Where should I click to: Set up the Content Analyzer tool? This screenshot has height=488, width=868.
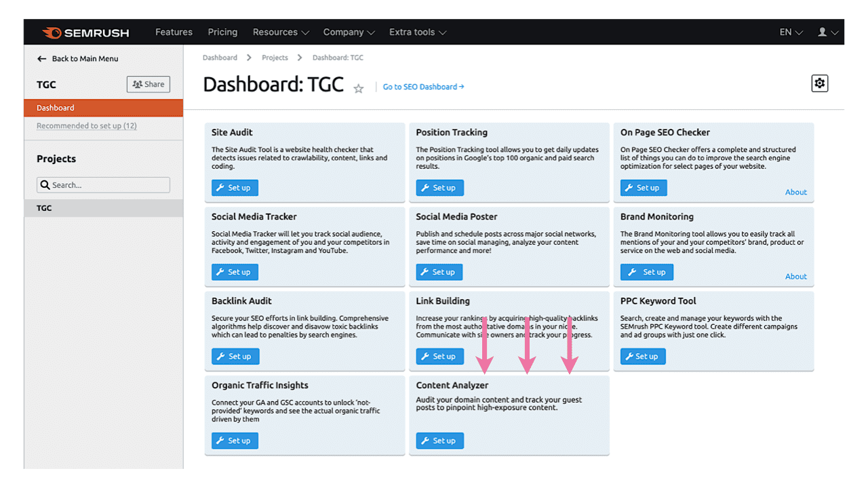point(439,440)
